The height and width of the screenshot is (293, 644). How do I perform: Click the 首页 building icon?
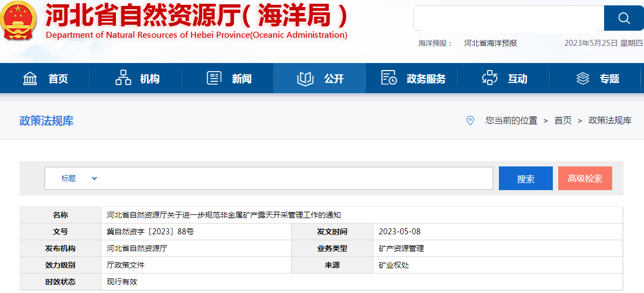pyautogui.click(x=30, y=79)
